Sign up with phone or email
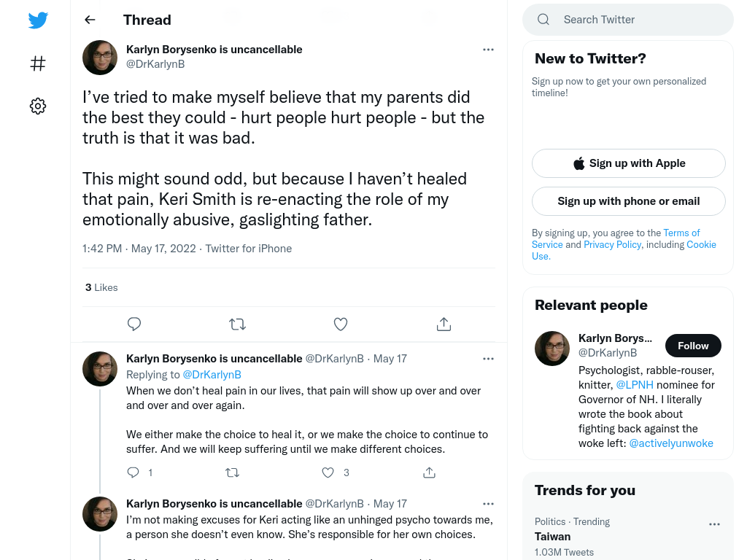Viewport: 747px width, 560px height. coord(628,201)
